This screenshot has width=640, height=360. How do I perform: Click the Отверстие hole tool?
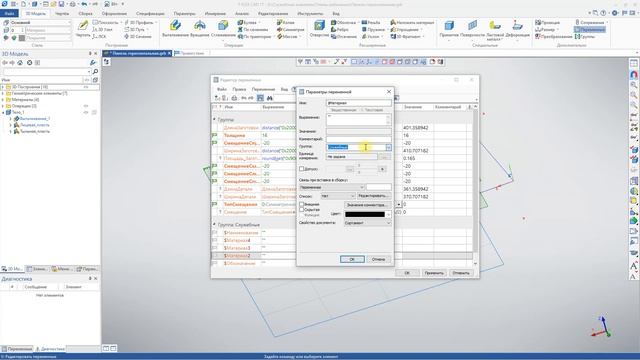pyautogui.click(x=319, y=29)
